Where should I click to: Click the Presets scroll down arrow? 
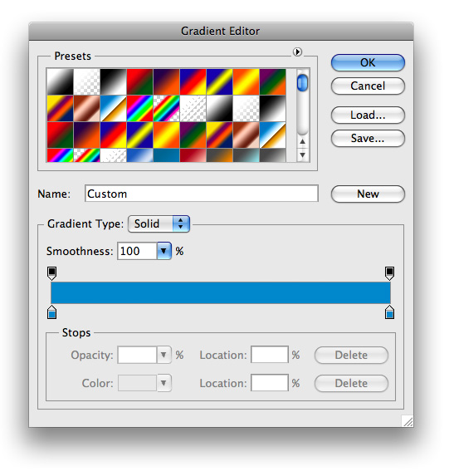pyautogui.click(x=302, y=155)
